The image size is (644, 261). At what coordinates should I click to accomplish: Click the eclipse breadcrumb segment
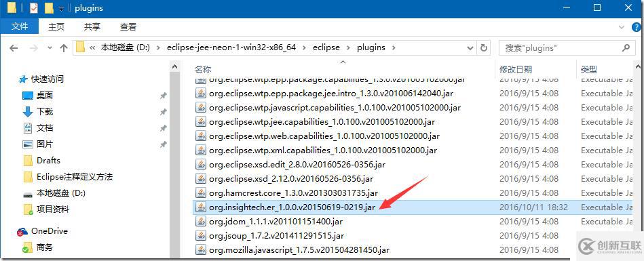326,47
